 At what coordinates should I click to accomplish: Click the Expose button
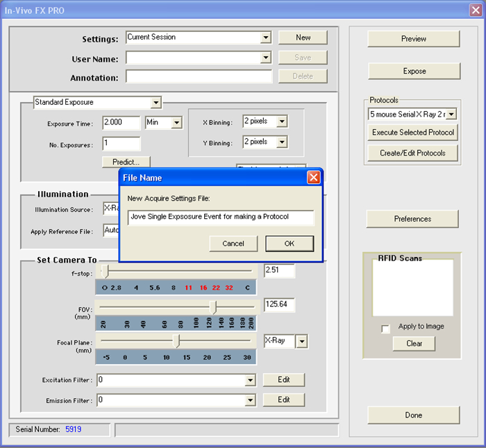coord(414,71)
